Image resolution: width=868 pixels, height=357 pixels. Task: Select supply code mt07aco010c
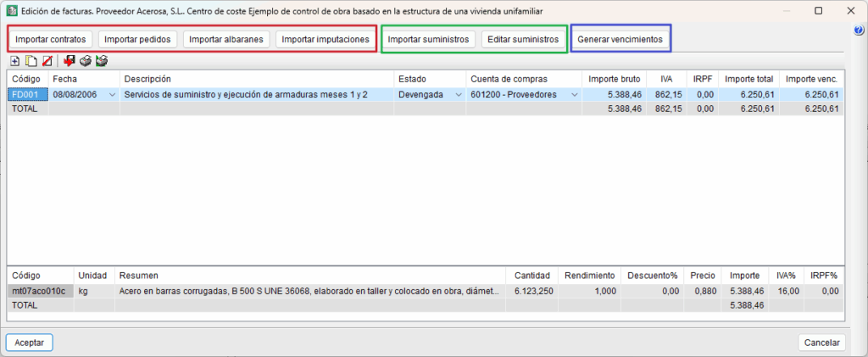[41, 291]
